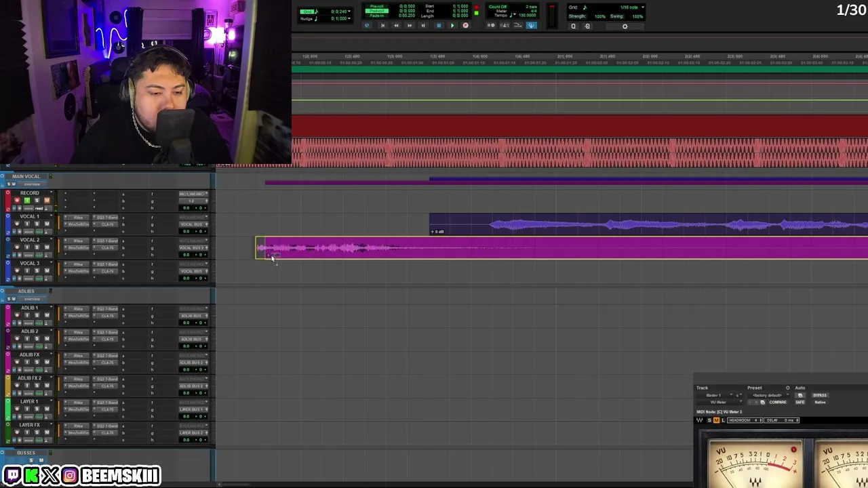This screenshot has height=488, width=868.
Task: Click the Play button in transport
Action: tap(452, 26)
